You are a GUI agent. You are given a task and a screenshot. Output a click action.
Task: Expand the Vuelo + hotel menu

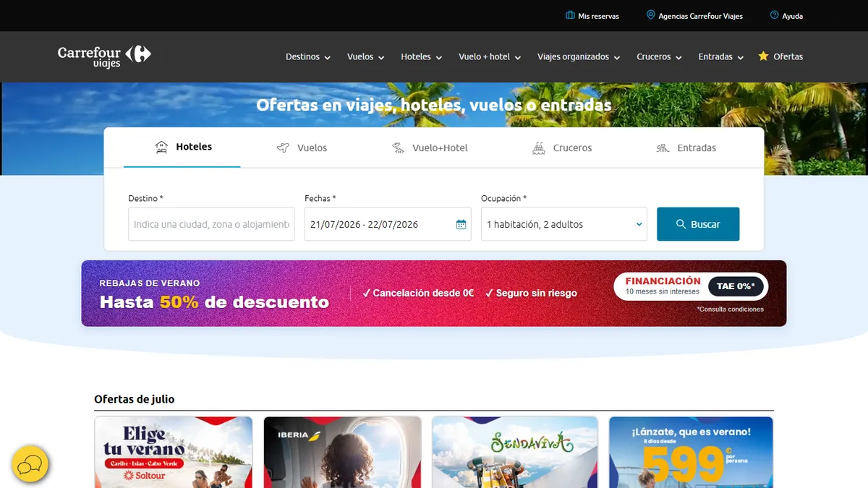(490, 56)
